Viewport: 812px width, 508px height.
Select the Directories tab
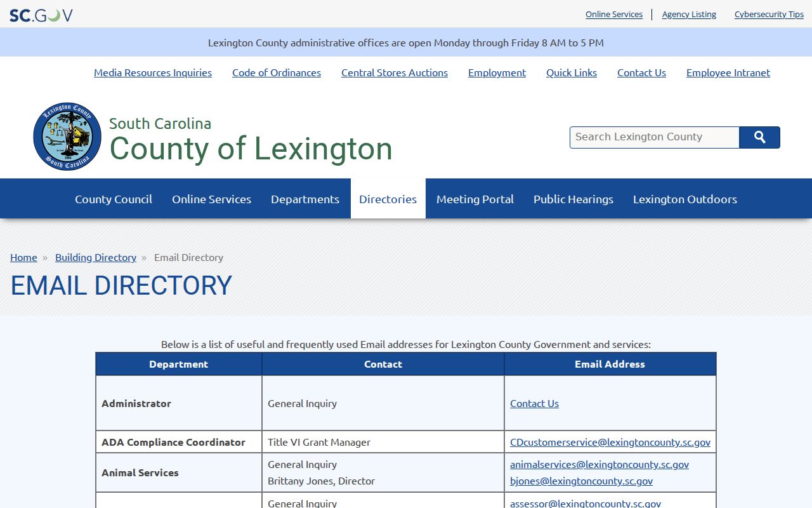click(388, 199)
